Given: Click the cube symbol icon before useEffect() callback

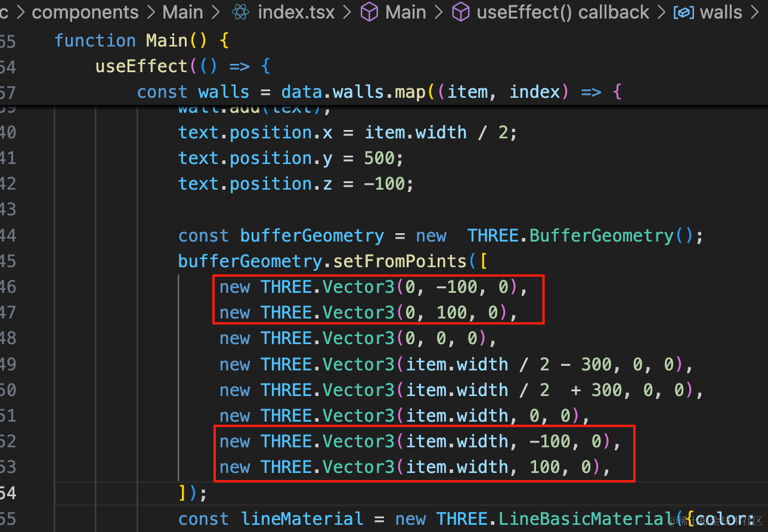Looking at the screenshot, I should pos(461,12).
